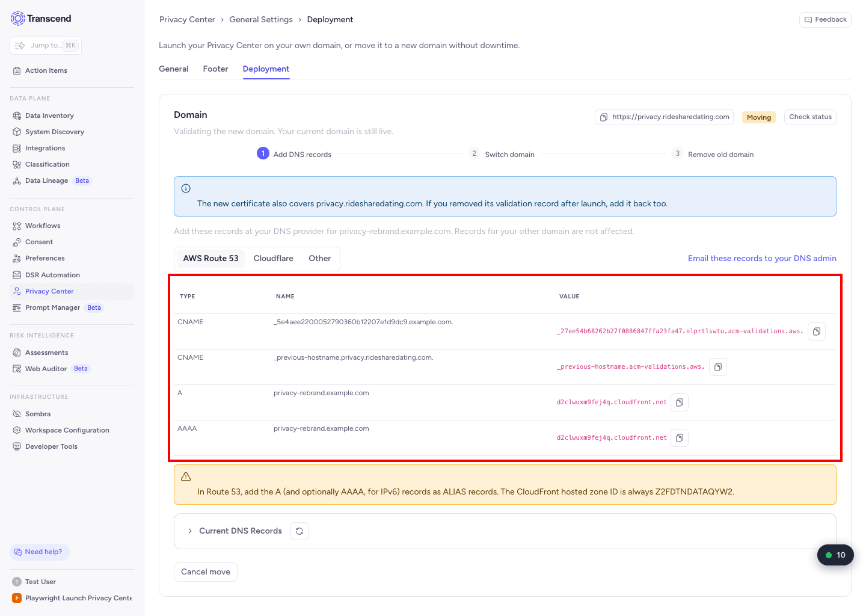The width and height of the screenshot is (866, 616).
Task: Click Check status button
Action: click(x=810, y=117)
